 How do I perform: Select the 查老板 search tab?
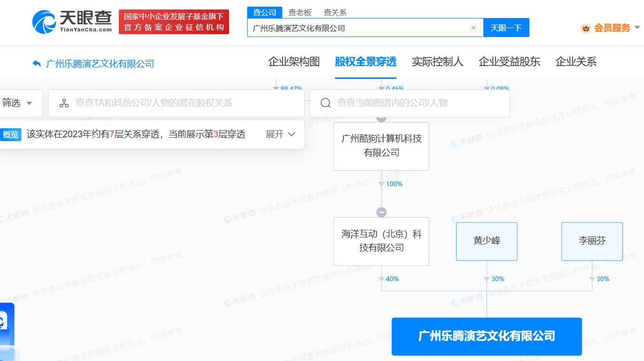(300, 13)
